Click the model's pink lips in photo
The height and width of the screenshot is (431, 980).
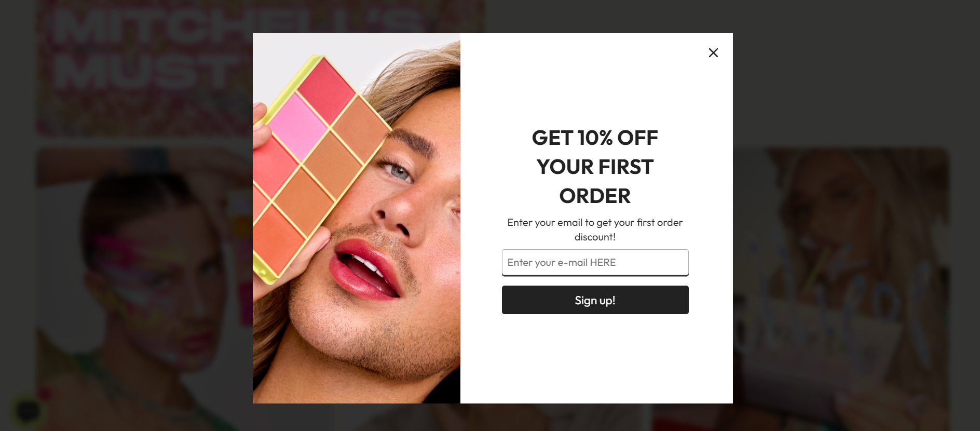click(x=366, y=269)
